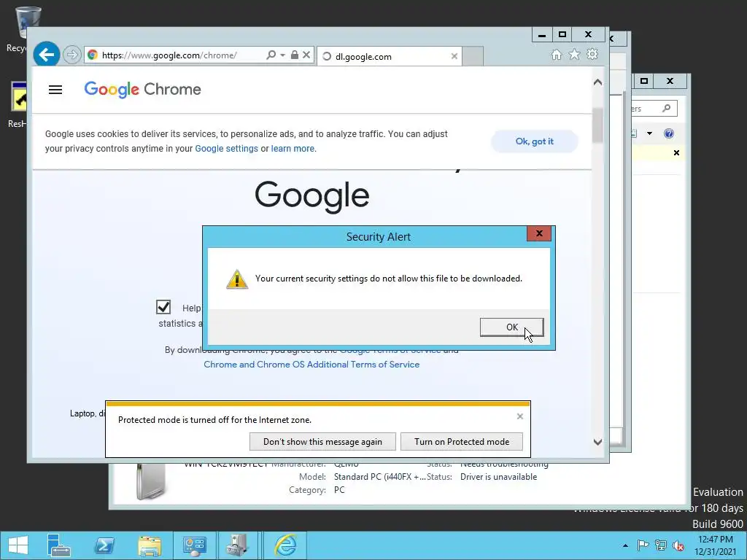Viewport: 747px width, 560px height.
Task: Open the learn more link
Action: coord(293,149)
